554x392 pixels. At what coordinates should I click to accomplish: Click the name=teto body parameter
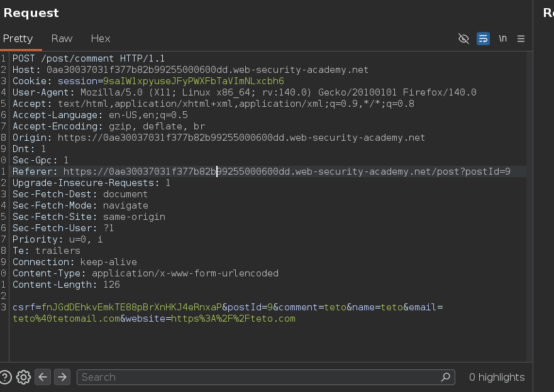click(x=377, y=307)
